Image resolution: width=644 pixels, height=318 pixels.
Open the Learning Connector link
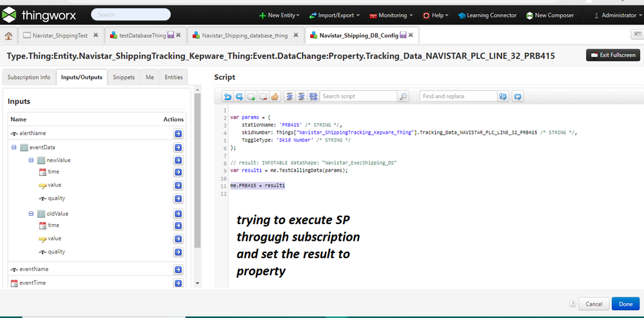(x=487, y=15)
